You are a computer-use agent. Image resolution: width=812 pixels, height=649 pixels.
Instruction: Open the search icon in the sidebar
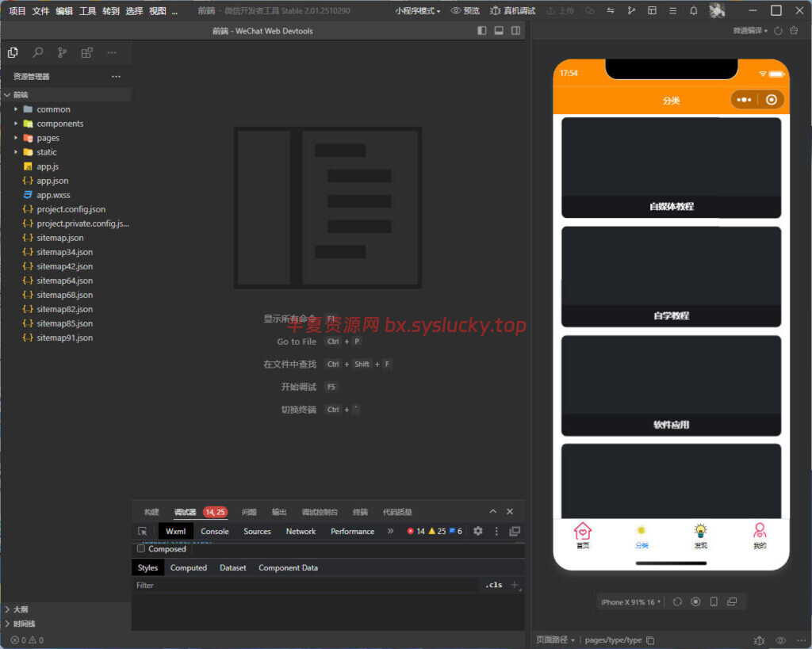(x=38, y=52)
